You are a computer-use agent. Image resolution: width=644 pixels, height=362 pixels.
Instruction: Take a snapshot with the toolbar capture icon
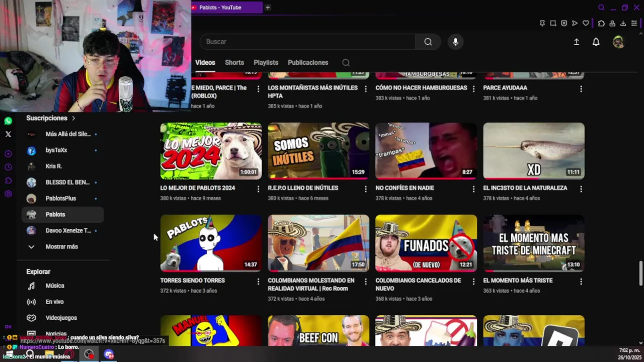click(553, 23)
